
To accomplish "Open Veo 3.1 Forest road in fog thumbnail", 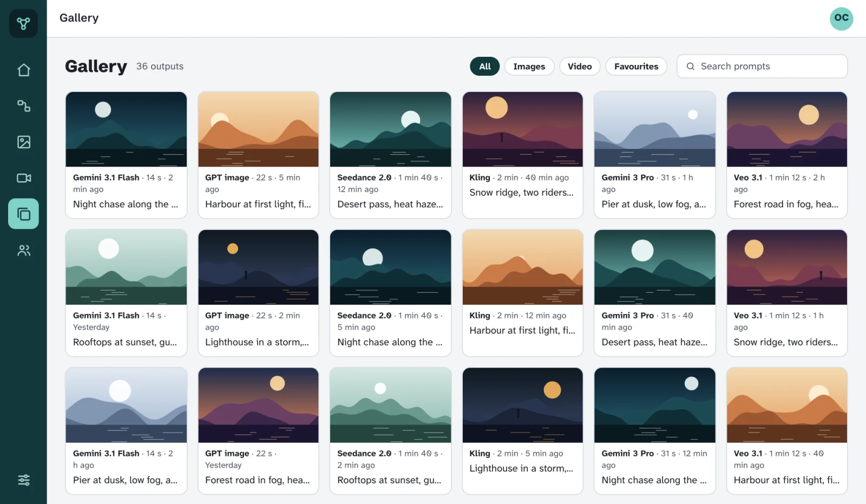I will point(786,129).
